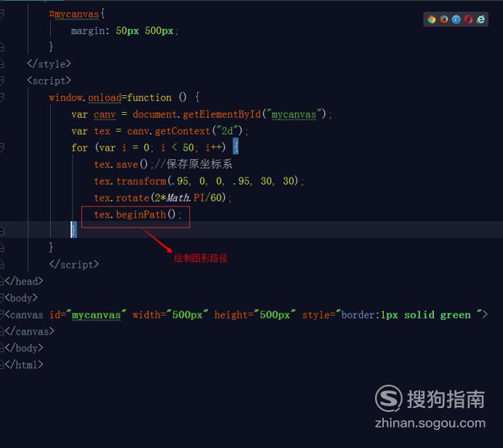Open preview in Opera browser icon
Viewport: 503px width, 448px height.
coord(468,19)
